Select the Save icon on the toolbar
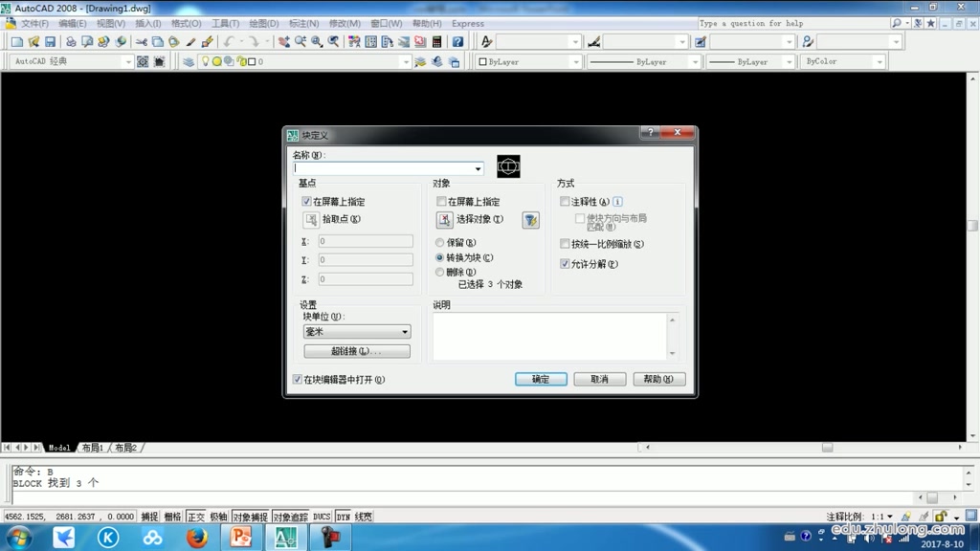Image resolution: width=980 pixels, height=551 pixels. 50,41
